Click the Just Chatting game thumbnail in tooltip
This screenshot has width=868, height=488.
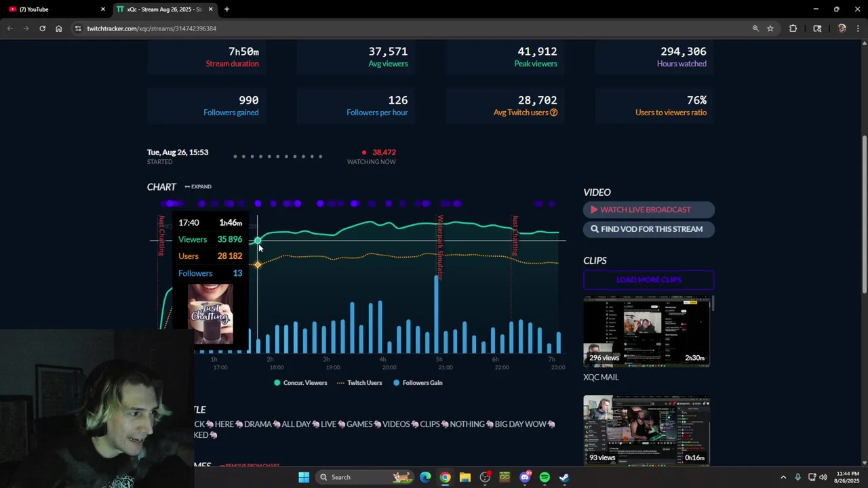[x=210, y=313]
